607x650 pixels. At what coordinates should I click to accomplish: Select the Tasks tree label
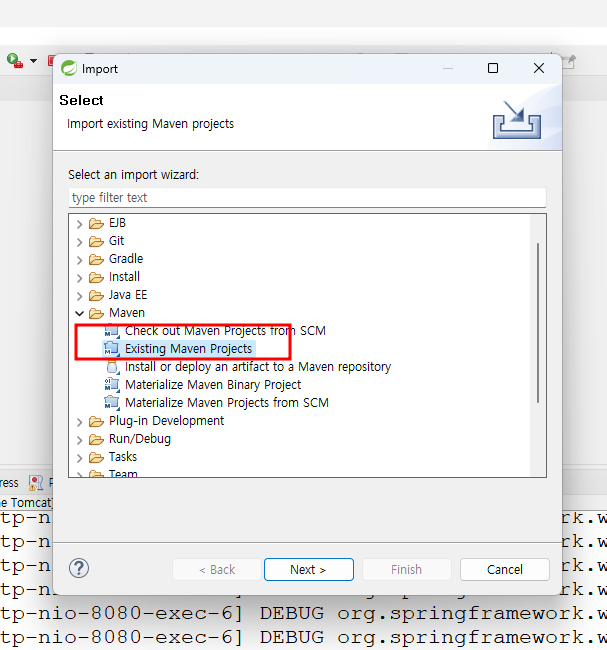[x=123, y=457]
